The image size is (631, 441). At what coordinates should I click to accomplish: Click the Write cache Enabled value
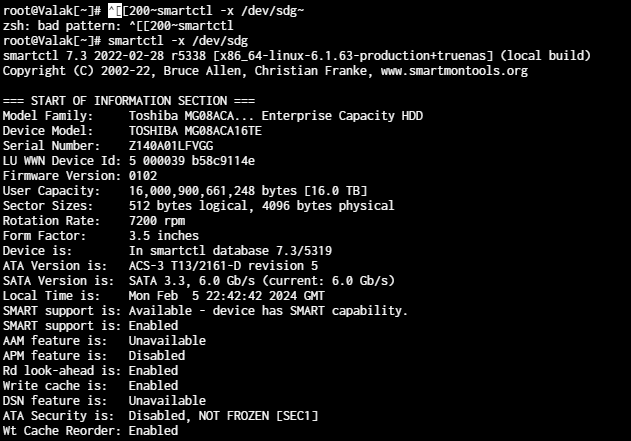click(x=153, y=385)
